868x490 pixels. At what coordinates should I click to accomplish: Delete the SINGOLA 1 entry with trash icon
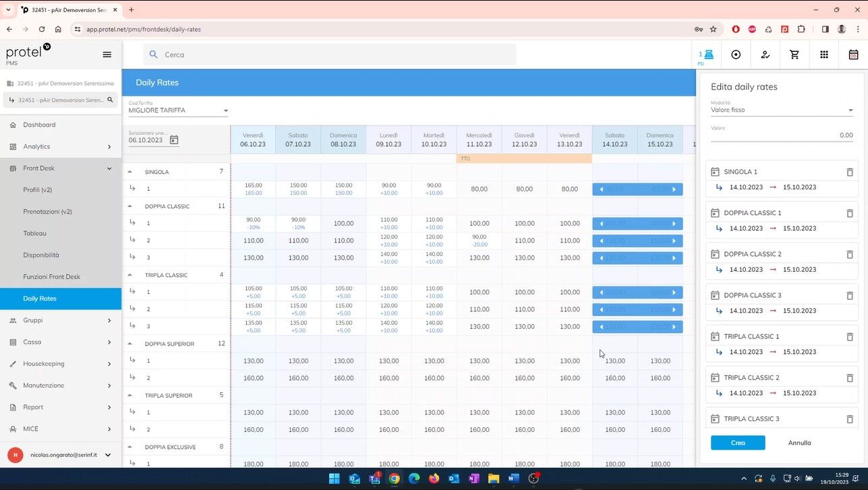tap(850, 172)
